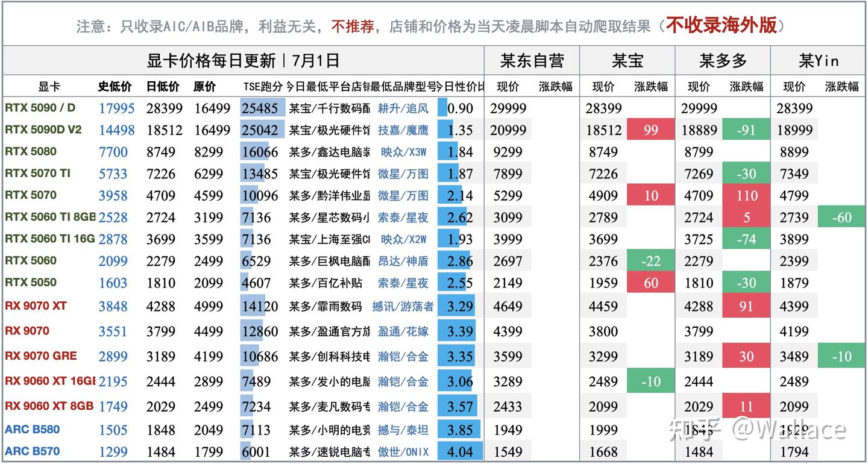Click the store text '某多/速锐电脑'
Image resolution: width=868 pixels, height=464 pixels.
pyautogui.click(x=329, y=451)
